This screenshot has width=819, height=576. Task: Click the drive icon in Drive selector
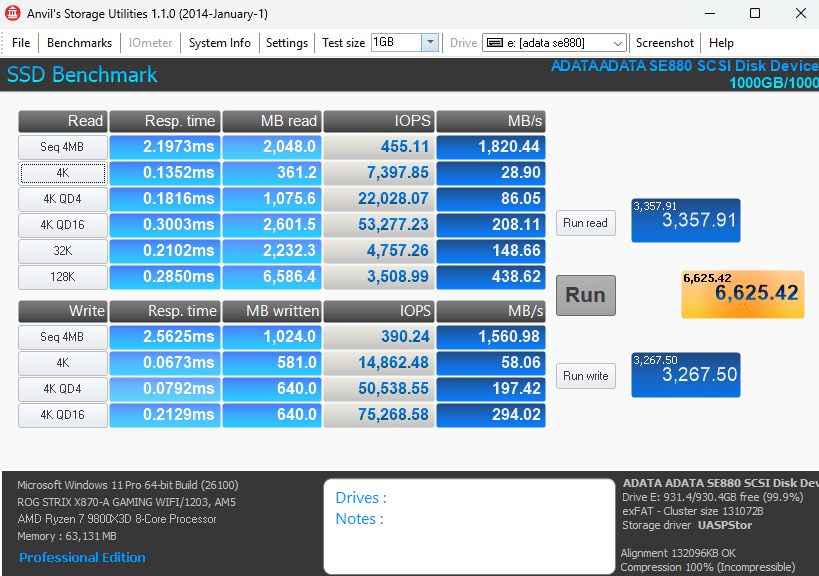[492, 43]
